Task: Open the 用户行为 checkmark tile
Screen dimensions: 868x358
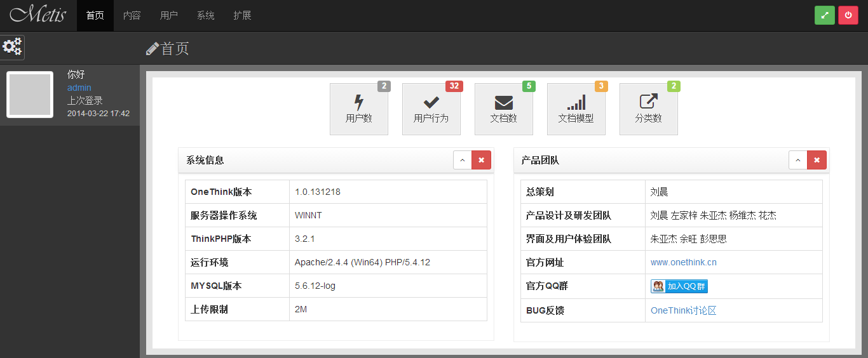Action: pos(431,109)
